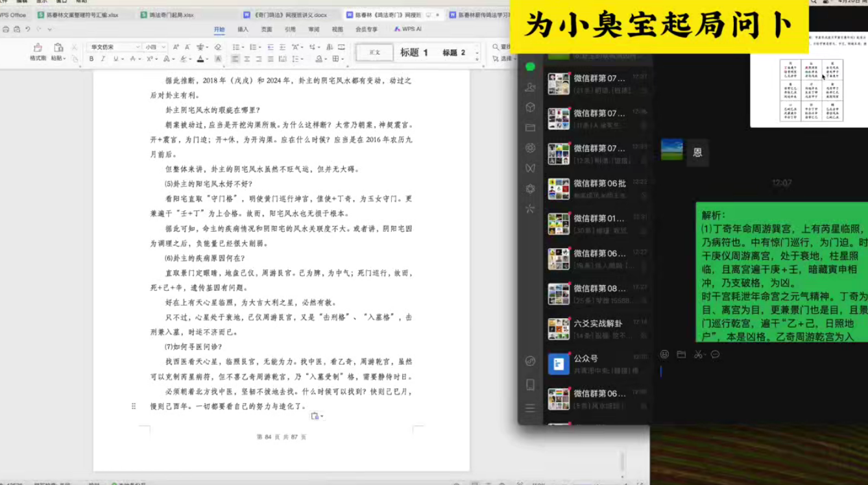
Task: Expand the numbered list dropdown
Action: click(259, 47)
